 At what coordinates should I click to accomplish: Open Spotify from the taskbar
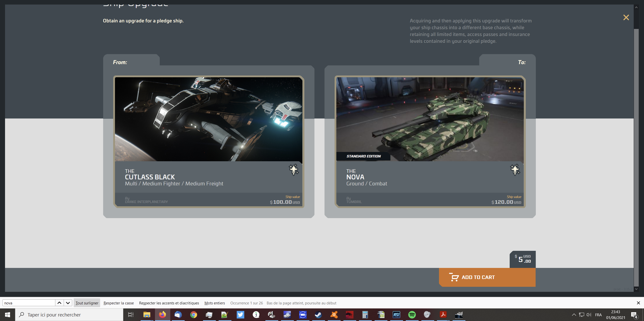point(412,315)
